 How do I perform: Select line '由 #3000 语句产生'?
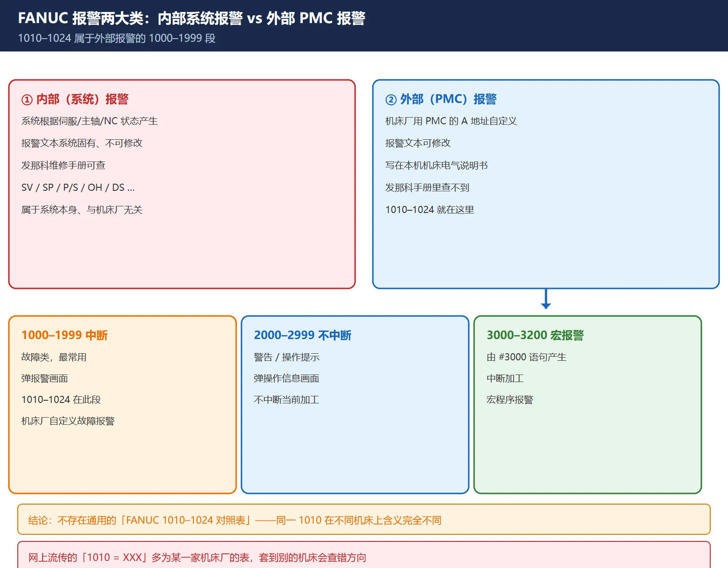(526, 357)
